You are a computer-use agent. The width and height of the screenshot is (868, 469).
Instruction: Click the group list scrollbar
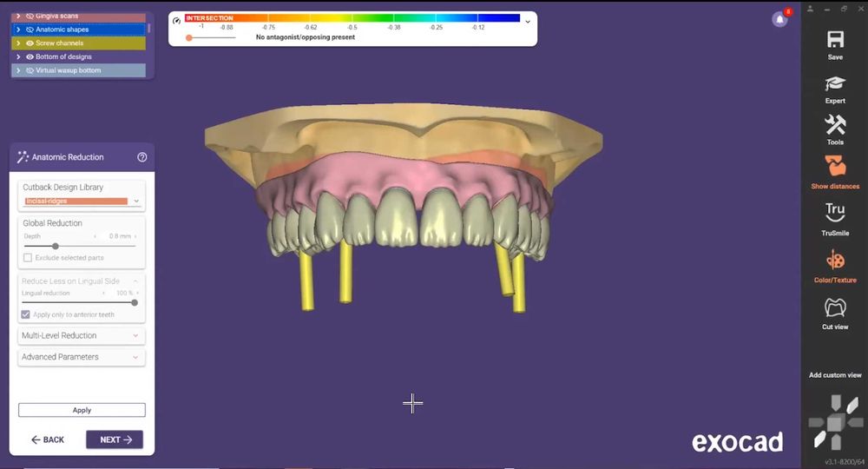(148, 28)
